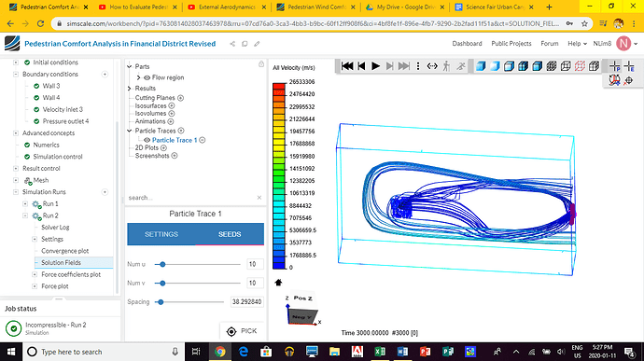Collapse the Particle Traces node
This screenshot has width=644, height=361.
130,131
